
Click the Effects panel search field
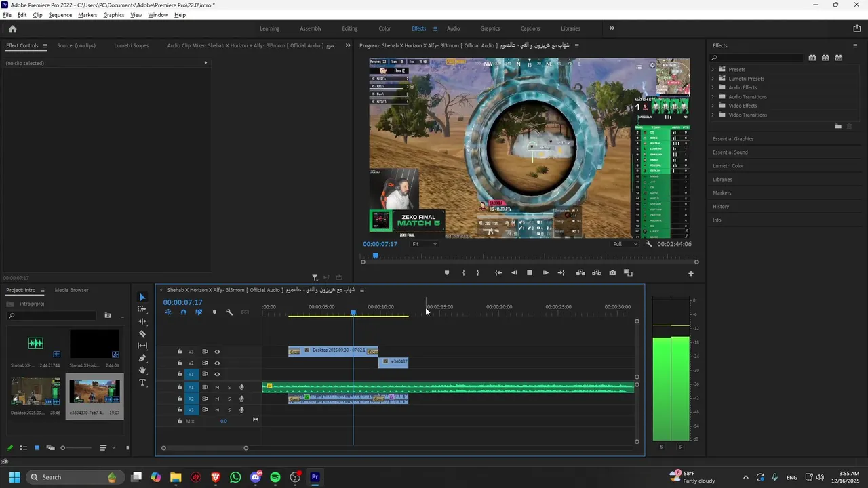[755, 58]
